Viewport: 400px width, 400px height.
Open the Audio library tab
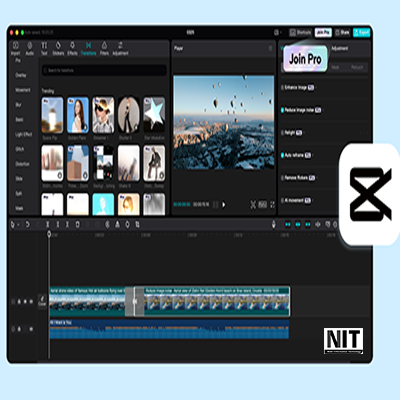coord(30,49)
